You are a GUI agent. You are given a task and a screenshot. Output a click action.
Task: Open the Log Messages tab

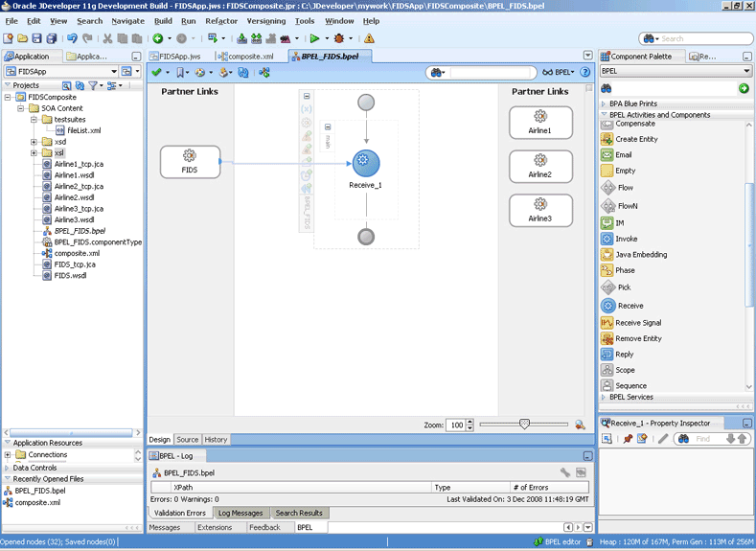(241, 513)
